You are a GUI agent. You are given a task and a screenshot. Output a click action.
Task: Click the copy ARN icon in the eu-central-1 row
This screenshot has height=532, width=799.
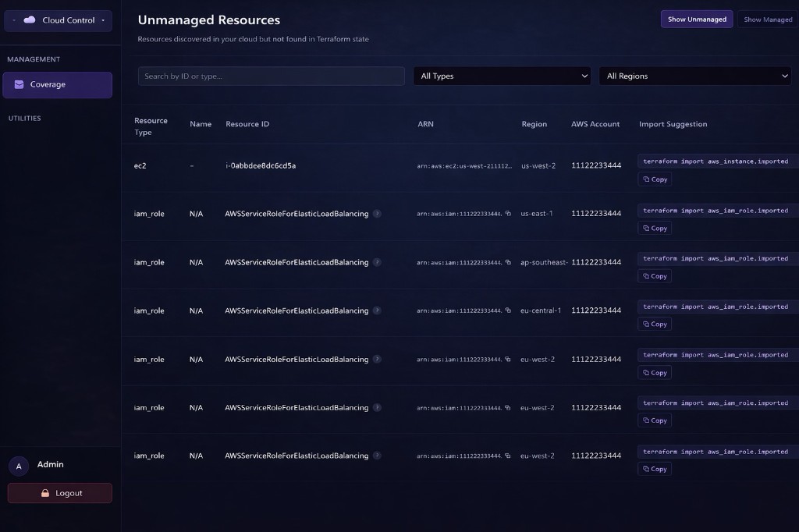click(x=508, y=310)
